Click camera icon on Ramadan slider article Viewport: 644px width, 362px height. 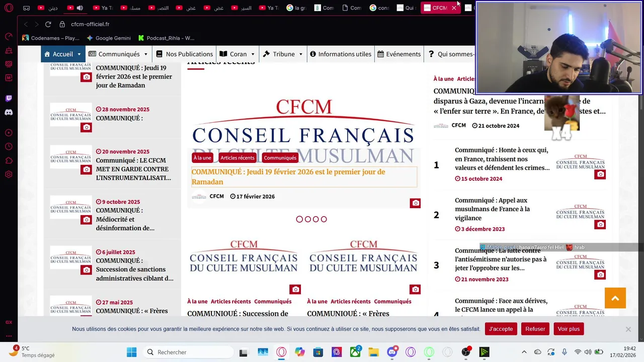click(415, 203)
